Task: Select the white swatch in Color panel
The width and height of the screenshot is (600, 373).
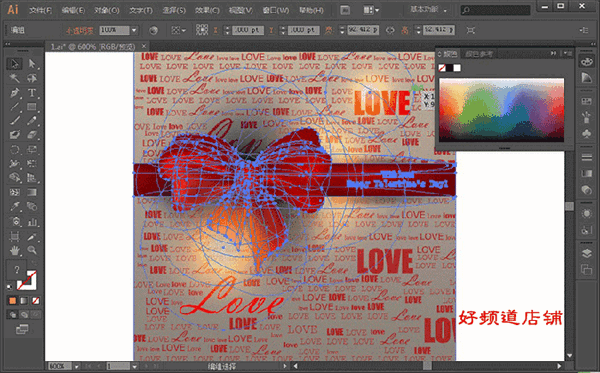Action: (457, 68)
